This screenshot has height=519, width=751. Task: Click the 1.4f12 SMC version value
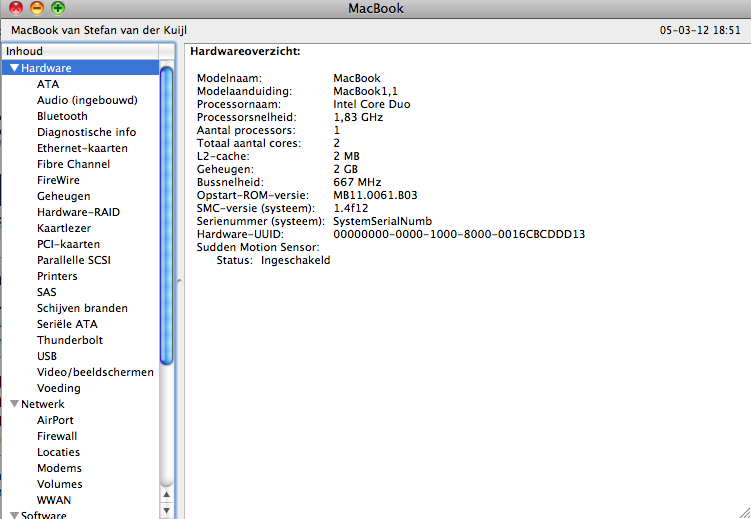[351, 208]
